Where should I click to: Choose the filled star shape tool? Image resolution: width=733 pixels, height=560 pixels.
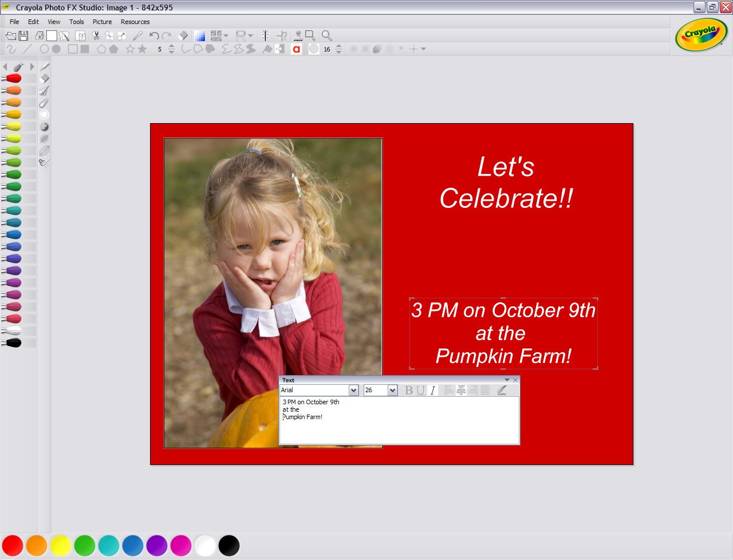point(143,49)
